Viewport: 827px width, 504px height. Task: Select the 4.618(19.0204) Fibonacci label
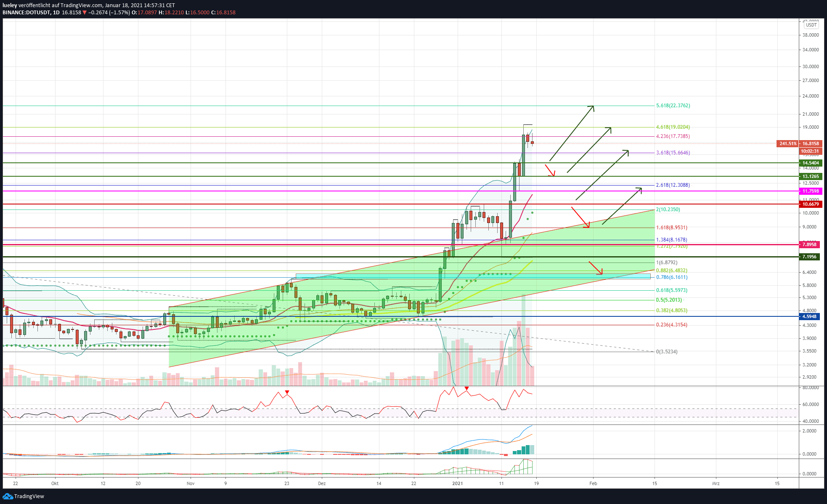[x=673, y=127]
